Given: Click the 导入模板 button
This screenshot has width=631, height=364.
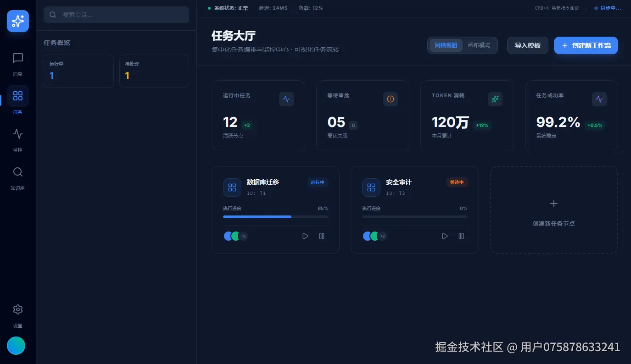Looking at the screenshot, I should click(x=528, y=45).
